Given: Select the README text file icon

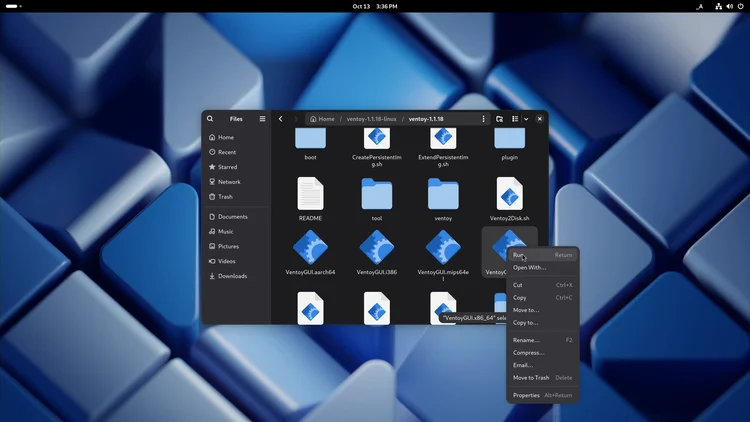Looking at the screenshot, I should 310,193.
